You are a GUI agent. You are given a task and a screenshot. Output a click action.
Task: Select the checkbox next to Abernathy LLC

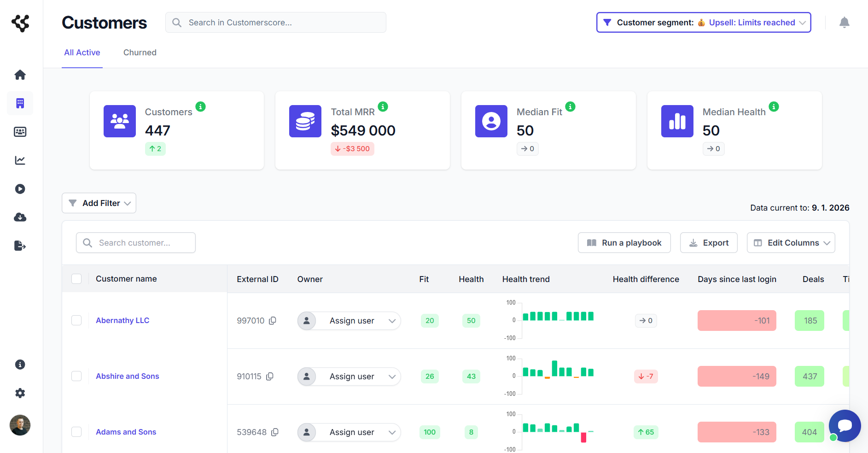[76, 320]
